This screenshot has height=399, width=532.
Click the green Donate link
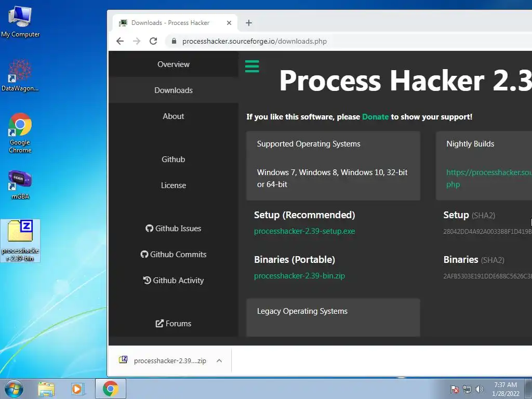tap(375, 117)
